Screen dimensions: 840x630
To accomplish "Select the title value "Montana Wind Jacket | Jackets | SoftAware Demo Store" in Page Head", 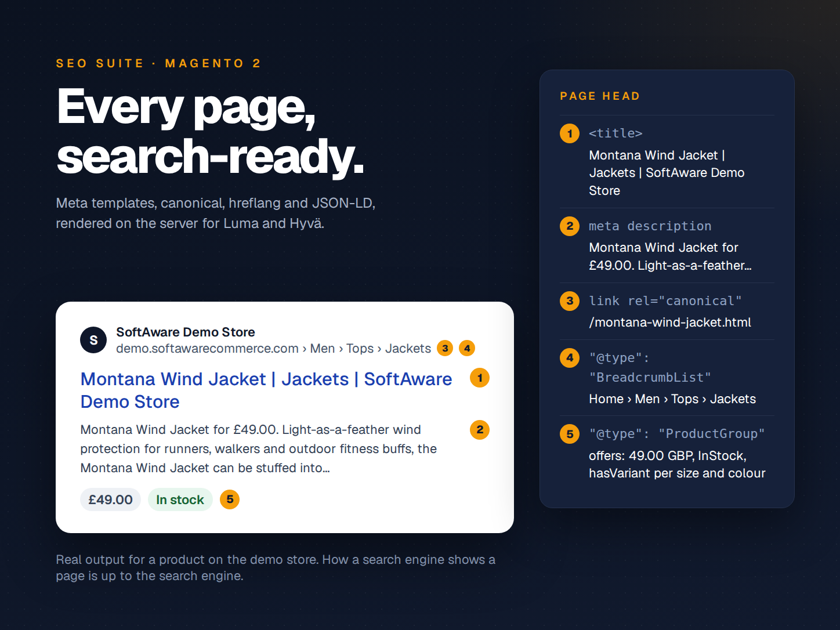I will click(x=667, y=173).
